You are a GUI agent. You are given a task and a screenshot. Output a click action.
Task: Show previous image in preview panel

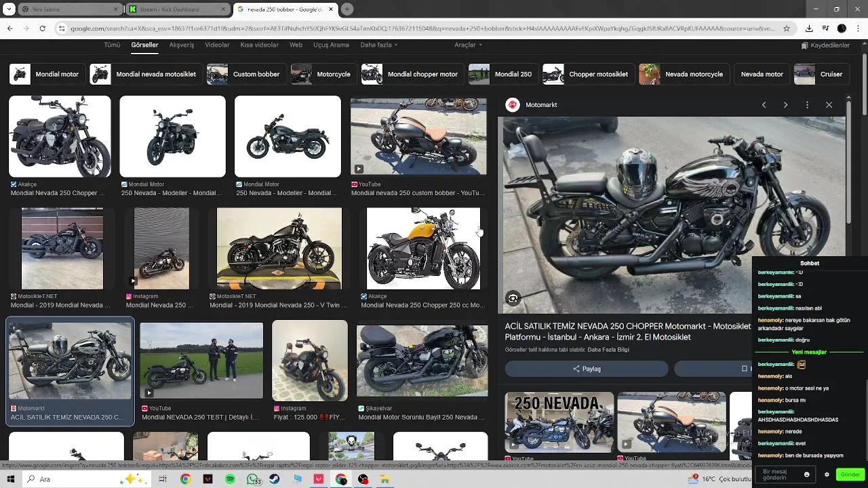click(764, 105)
